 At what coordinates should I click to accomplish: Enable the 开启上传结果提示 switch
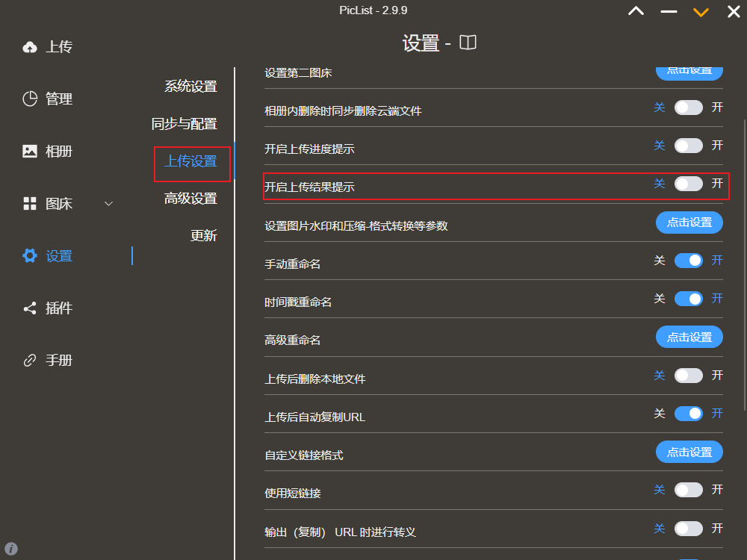click(688, 184)
